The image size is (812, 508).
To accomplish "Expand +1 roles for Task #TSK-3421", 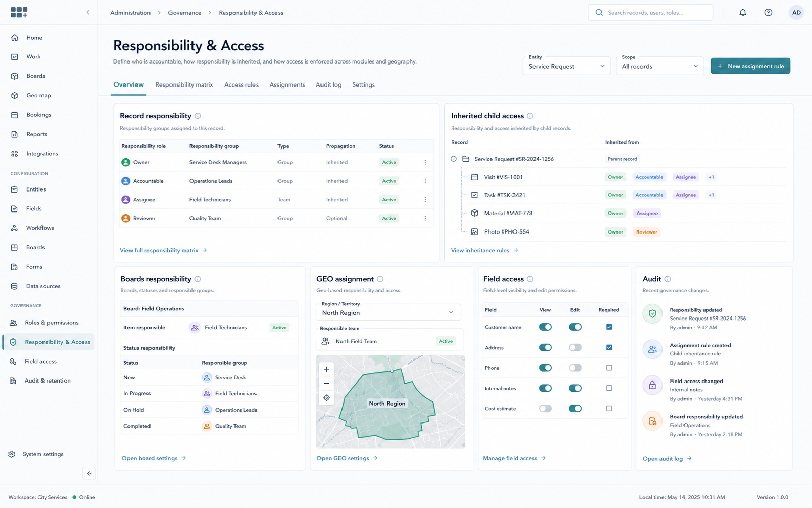I will (x=711, y=195).
